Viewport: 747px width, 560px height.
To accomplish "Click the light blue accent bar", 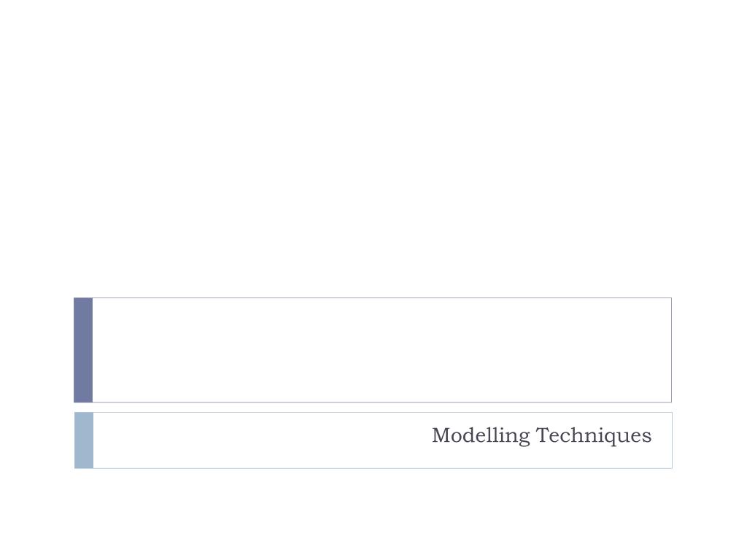I will click(x=84, y=440).
